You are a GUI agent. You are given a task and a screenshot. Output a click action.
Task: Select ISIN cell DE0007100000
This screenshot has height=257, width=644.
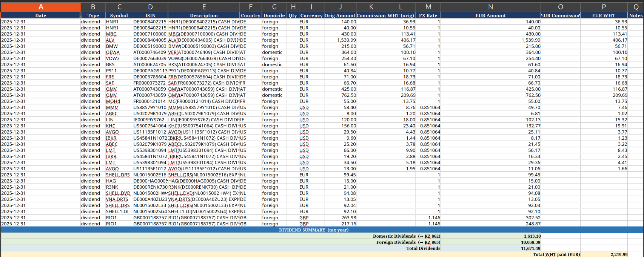[150, 34]
